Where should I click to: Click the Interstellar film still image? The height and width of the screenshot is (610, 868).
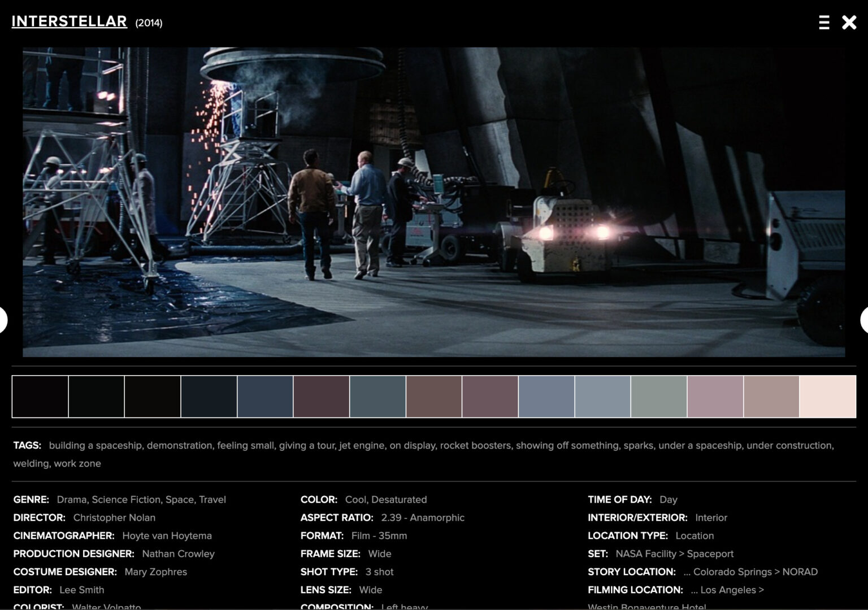pyautogui.click(x=433, y=202)
